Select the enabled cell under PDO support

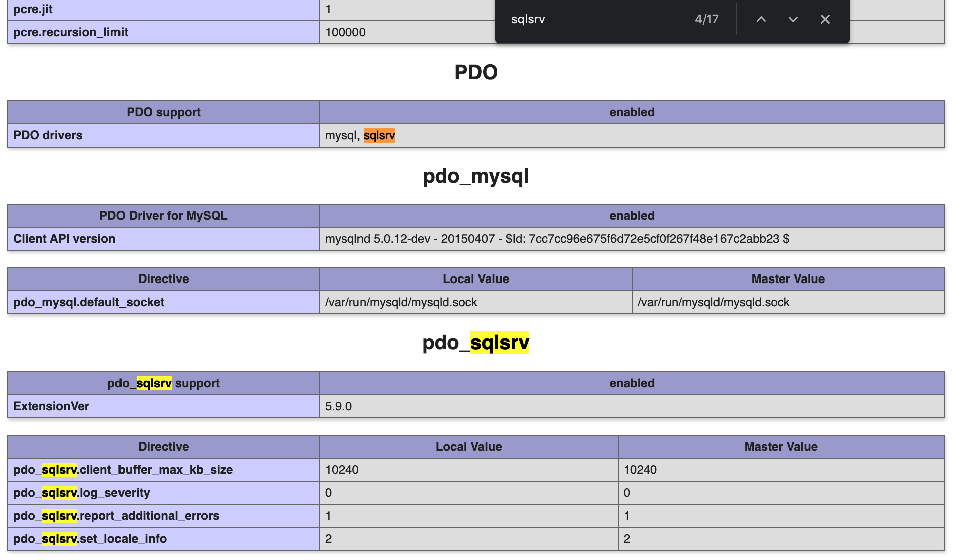coord(632,112)
